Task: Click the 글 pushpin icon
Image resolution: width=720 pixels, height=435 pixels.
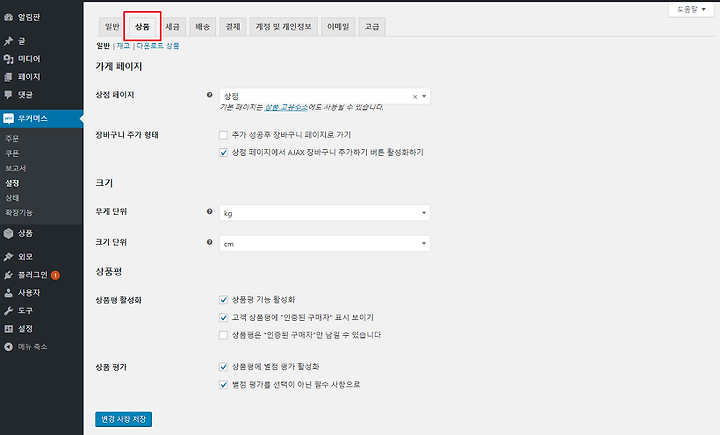Action: click(8, 41)
